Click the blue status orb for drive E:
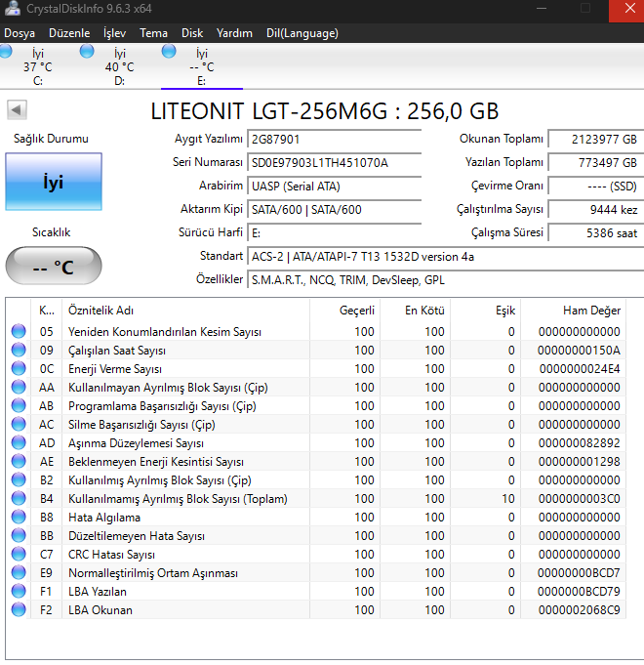The width and height of the screenshot is (644, 665). [x=169, y=52]
